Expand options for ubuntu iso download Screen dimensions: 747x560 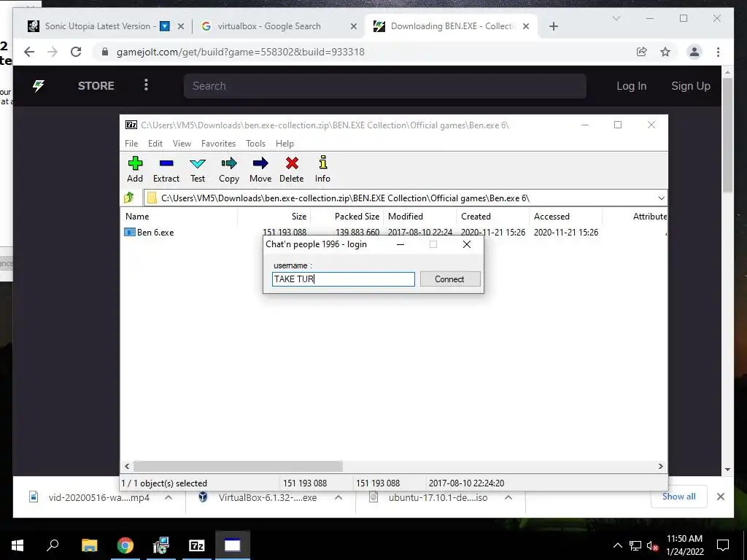tap(508, 497)
